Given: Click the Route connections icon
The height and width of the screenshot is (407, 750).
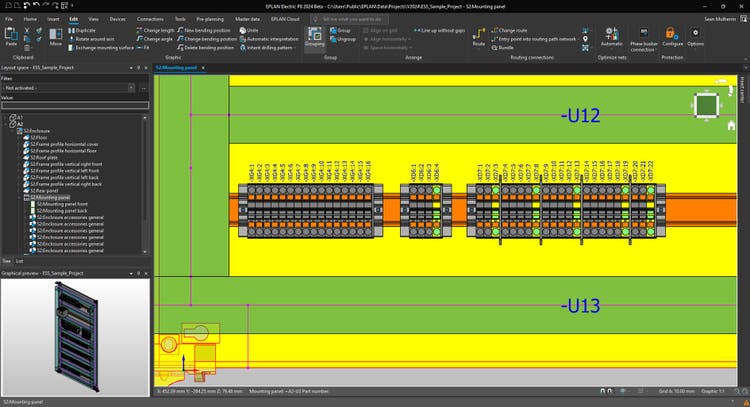Looking at the screenshot, I should [x=478, y=36].
